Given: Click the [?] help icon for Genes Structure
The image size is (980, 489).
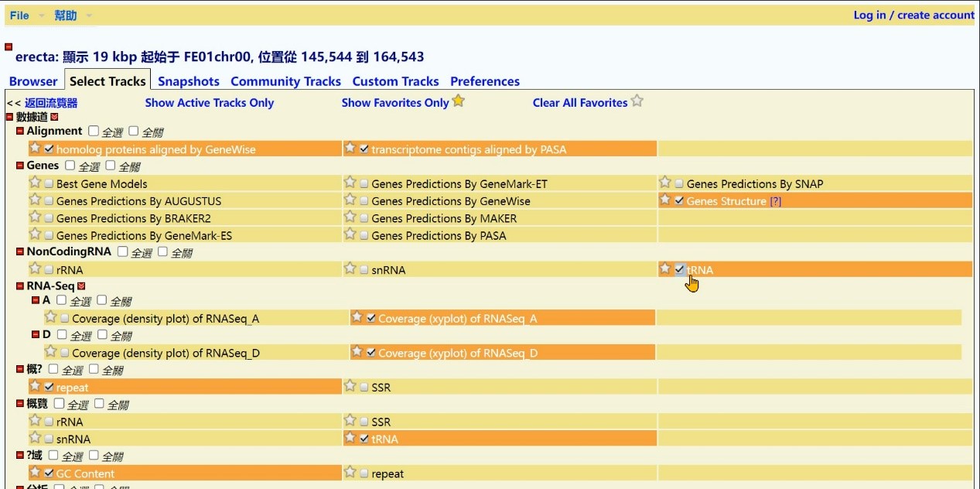Looking at the screenshot, I should click(x=775, y=201).
